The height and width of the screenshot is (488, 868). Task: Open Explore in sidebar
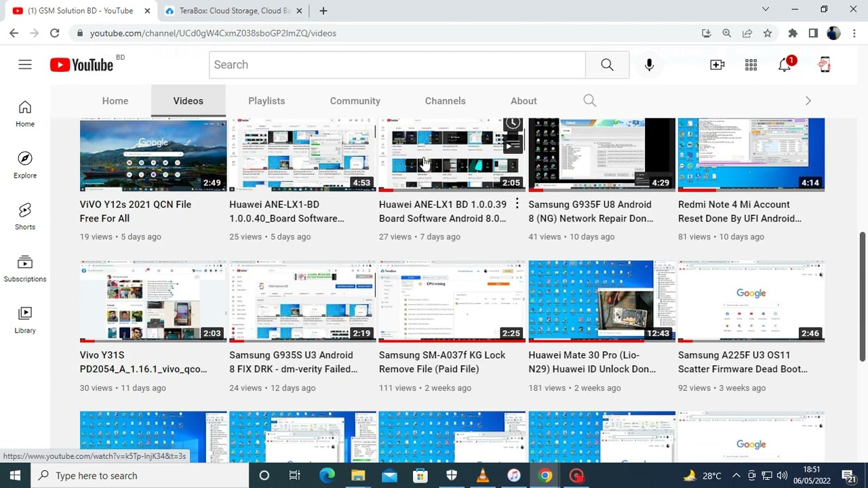pos(25,165)
